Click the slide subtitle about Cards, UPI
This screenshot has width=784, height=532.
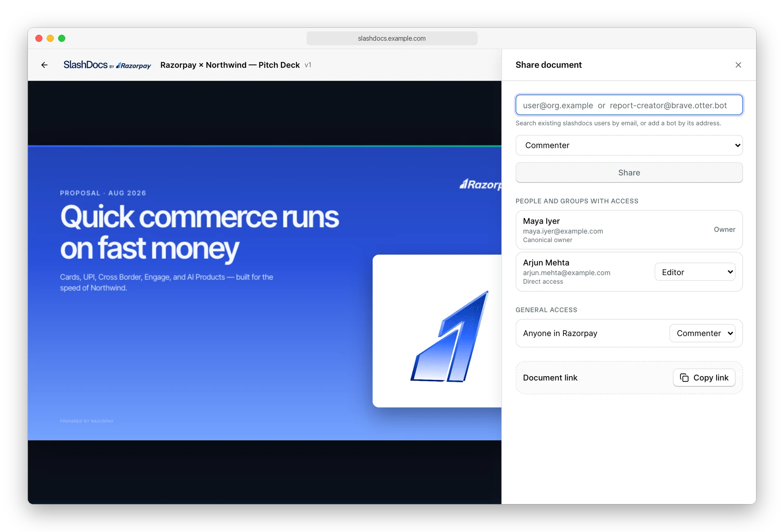click(166, 282)
